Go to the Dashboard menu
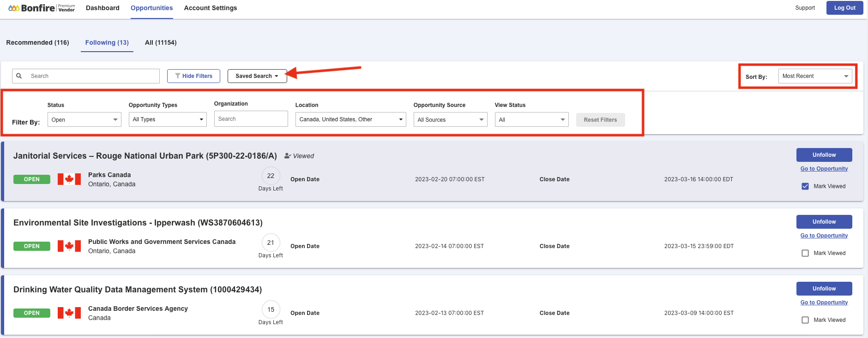This screenshot has width=868, height=338. point(102,8)
